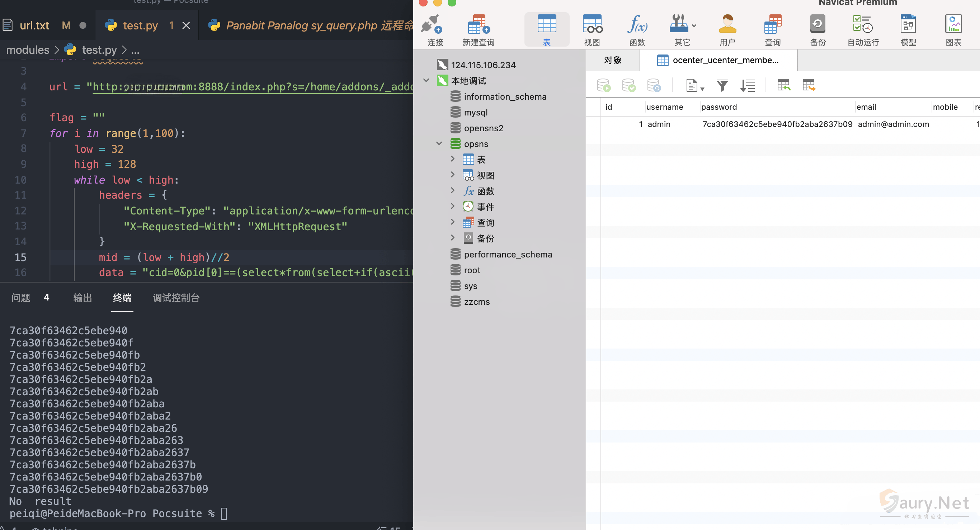Open the Others (其它) dropdown arrow
This screenshot has width=980, height=530.
[x=694, y=26]
